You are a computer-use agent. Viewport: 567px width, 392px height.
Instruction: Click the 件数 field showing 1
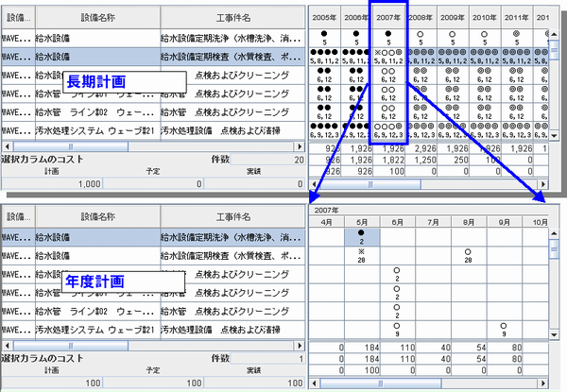coord(267,358)
